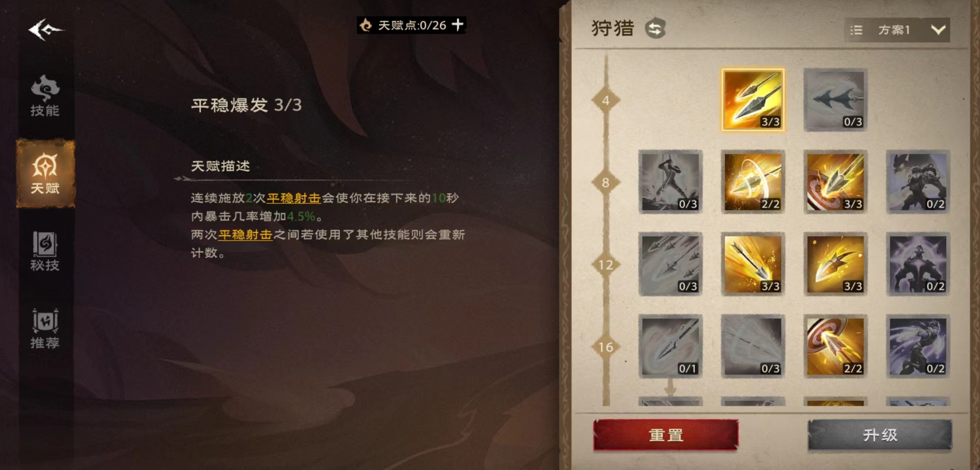This screenshot has height=470, width=980.
Task: Select the 0/3 multi-arrow volley talent in row 12
Action: 670,264
